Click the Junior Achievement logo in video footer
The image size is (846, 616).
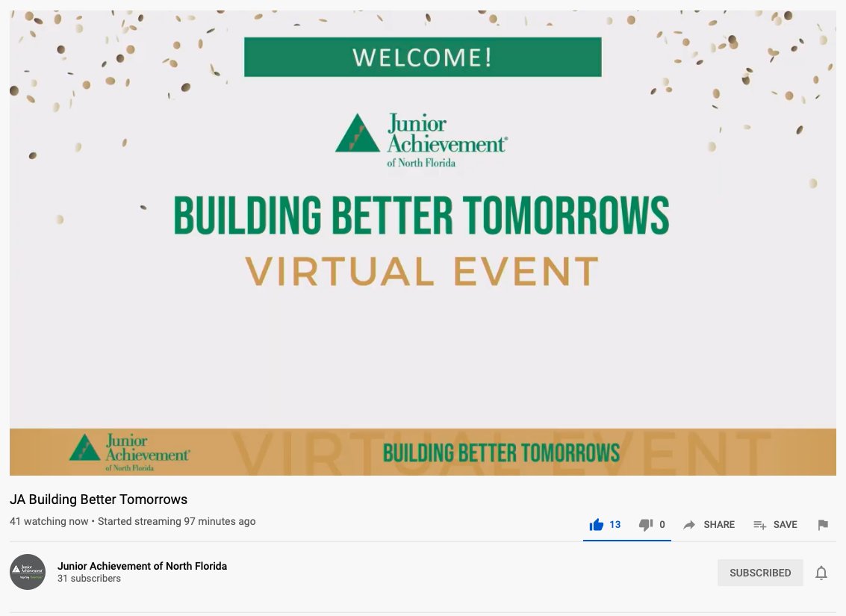[x=129, y=452]
